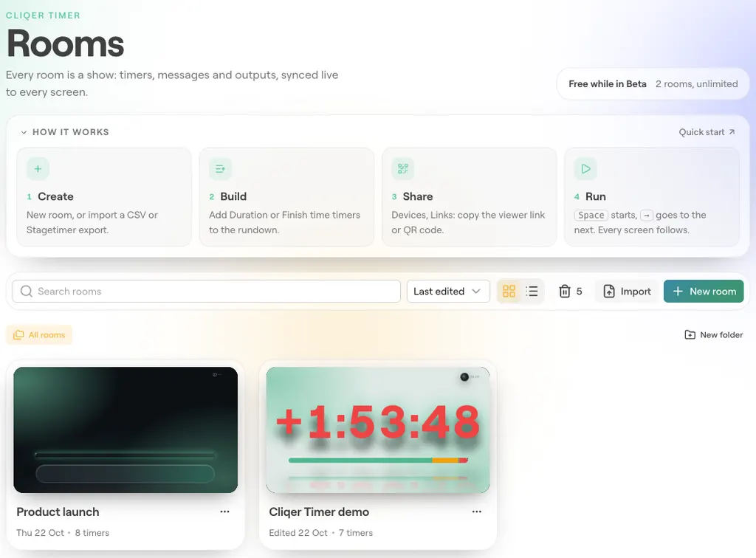Screen dimensions: 756x558
Task: Click the '8 timers' text under Product launch
Action: (x=92, y=533)
